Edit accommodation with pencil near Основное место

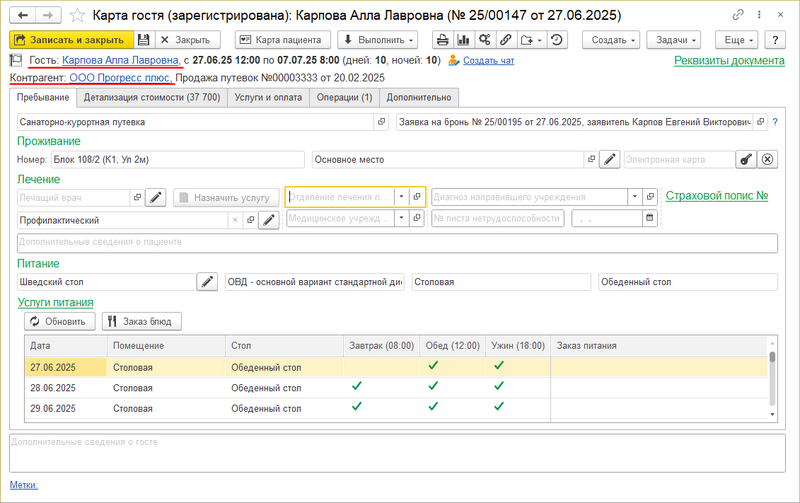pos(609,159)
